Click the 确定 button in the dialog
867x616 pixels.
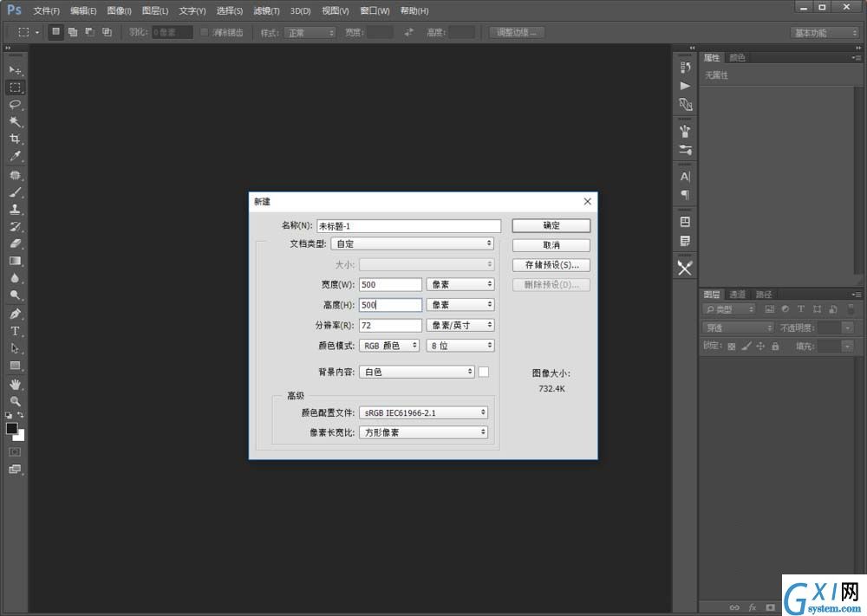tap(551, 225)
